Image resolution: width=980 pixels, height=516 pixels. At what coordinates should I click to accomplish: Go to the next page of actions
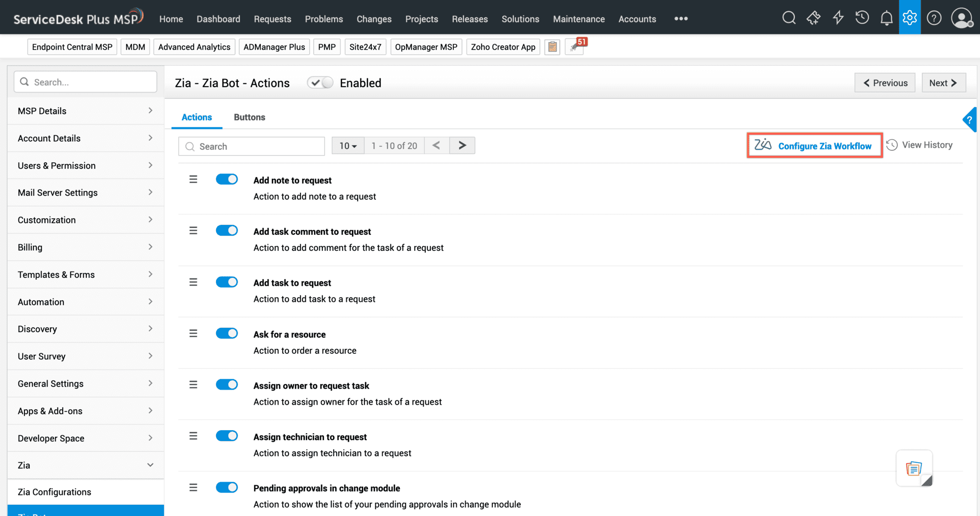462,145
